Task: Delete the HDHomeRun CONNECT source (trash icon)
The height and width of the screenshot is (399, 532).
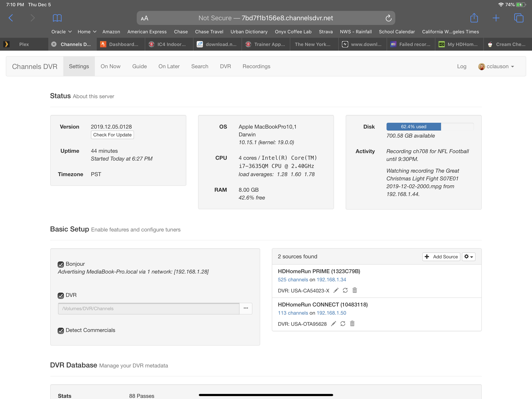Action: pyautogui.click(x=352, y=324)
